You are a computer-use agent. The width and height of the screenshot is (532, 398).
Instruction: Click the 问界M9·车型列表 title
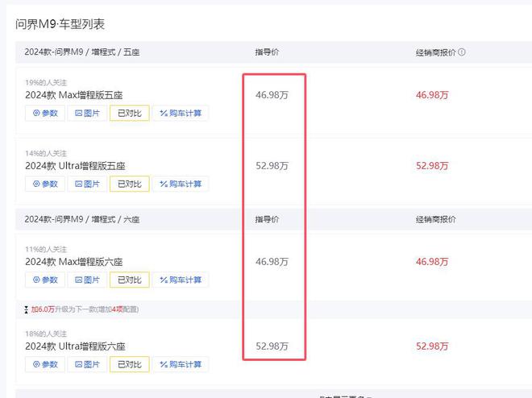[x=60, y=24]
